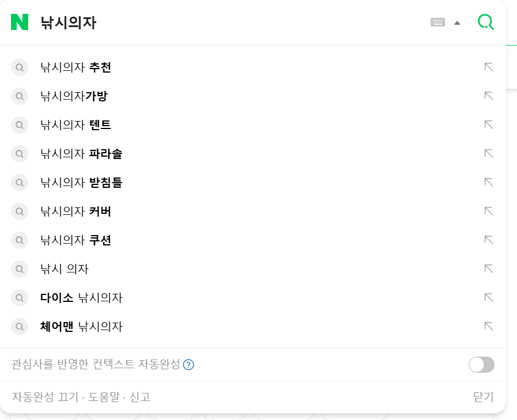Open context autocomplete help question mark
The height and width of the screenshot is (420, 517).
(188, 365)
